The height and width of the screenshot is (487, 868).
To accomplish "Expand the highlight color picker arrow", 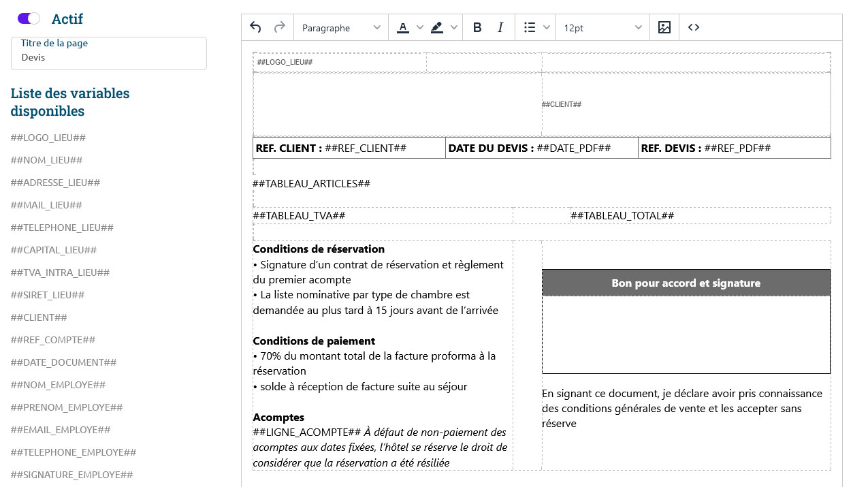I will 454,27.
